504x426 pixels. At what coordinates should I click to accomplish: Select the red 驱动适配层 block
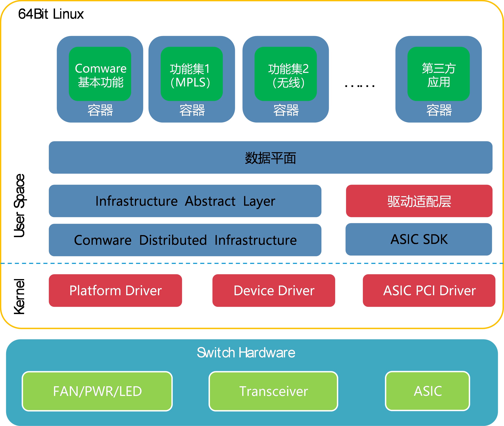[419, 201]
